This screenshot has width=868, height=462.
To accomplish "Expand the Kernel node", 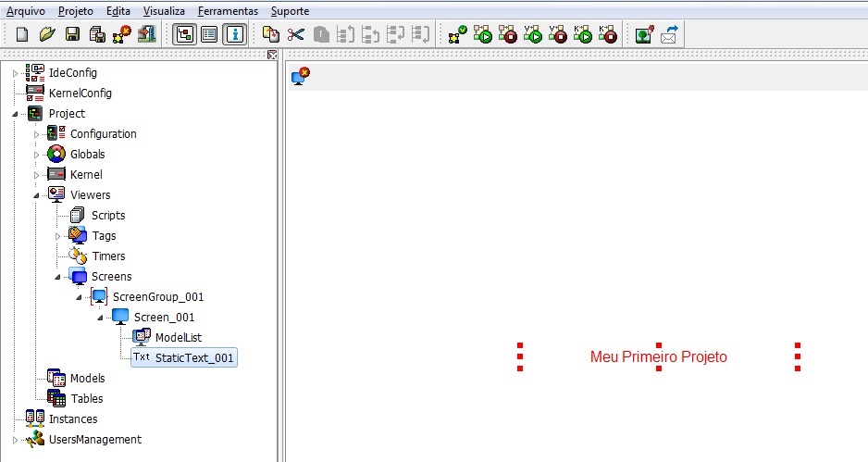I will coord(36,175).
